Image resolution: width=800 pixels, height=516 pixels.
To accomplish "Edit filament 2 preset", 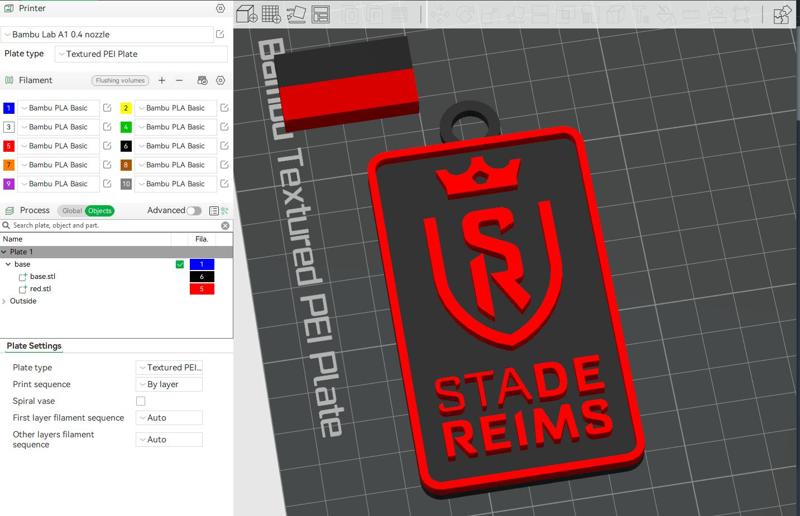I will click(224, 108).
